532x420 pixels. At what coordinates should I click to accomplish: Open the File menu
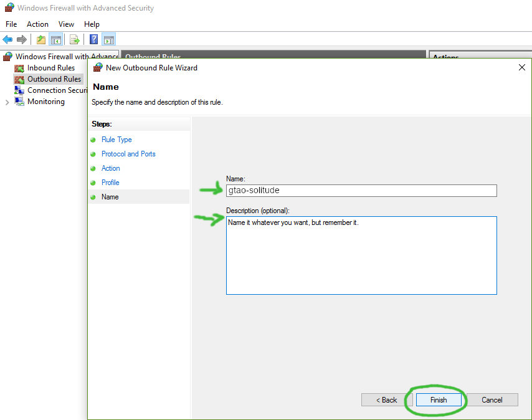pos(11,24)
